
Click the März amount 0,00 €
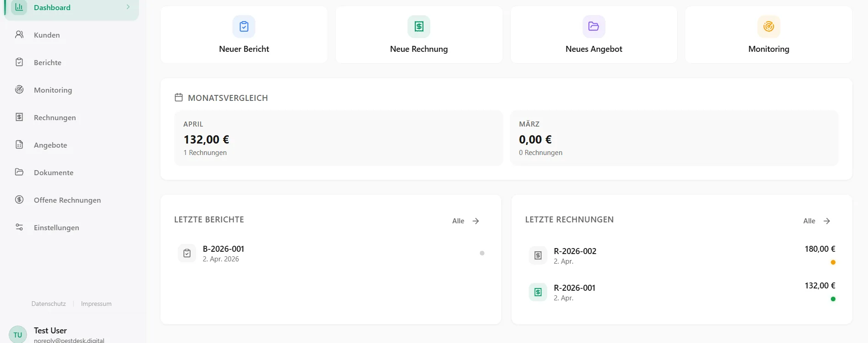(535, 139)
